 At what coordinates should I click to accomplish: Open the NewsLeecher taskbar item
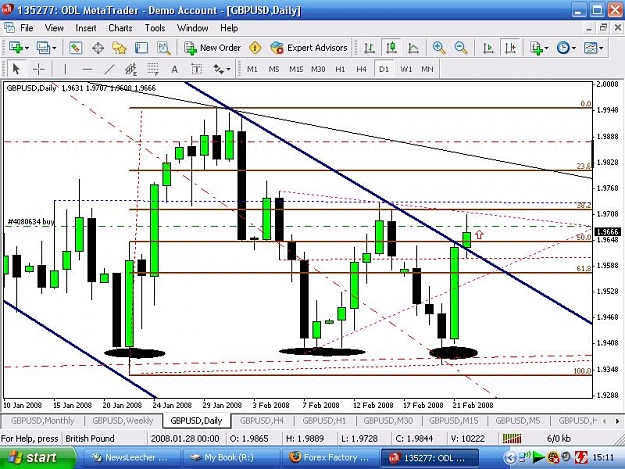coord(132,457)
